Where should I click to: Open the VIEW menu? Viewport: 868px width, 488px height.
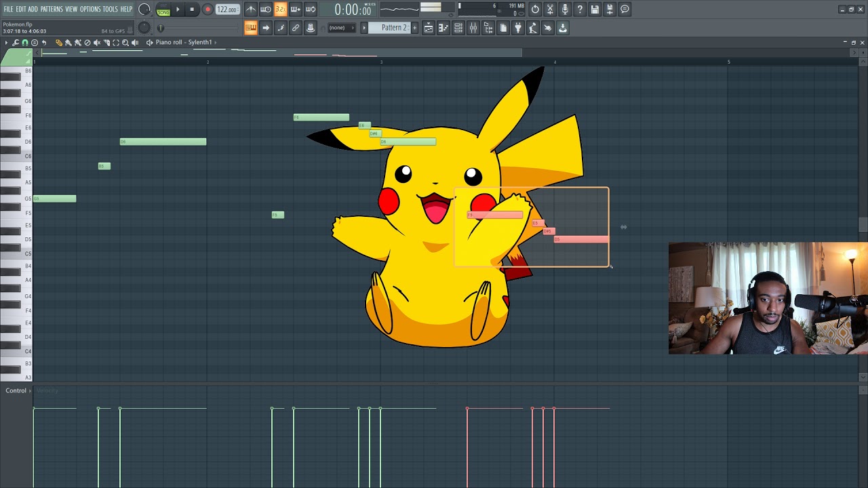(71, 9)
